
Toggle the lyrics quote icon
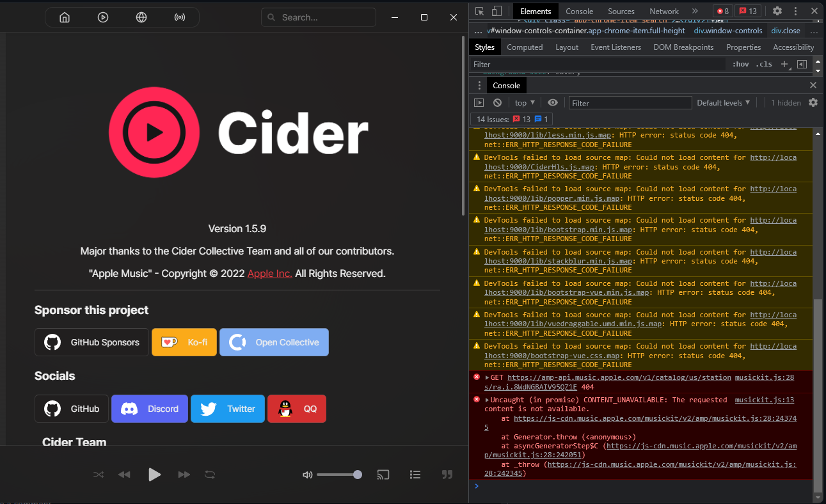point(447,475)
